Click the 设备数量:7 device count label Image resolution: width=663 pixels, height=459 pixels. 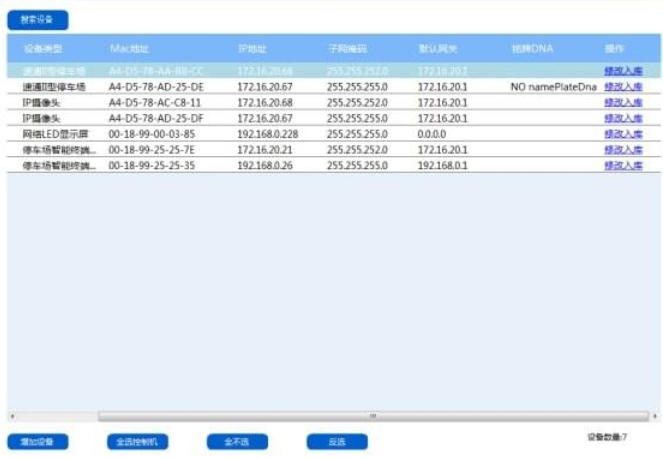click(607, 437)
